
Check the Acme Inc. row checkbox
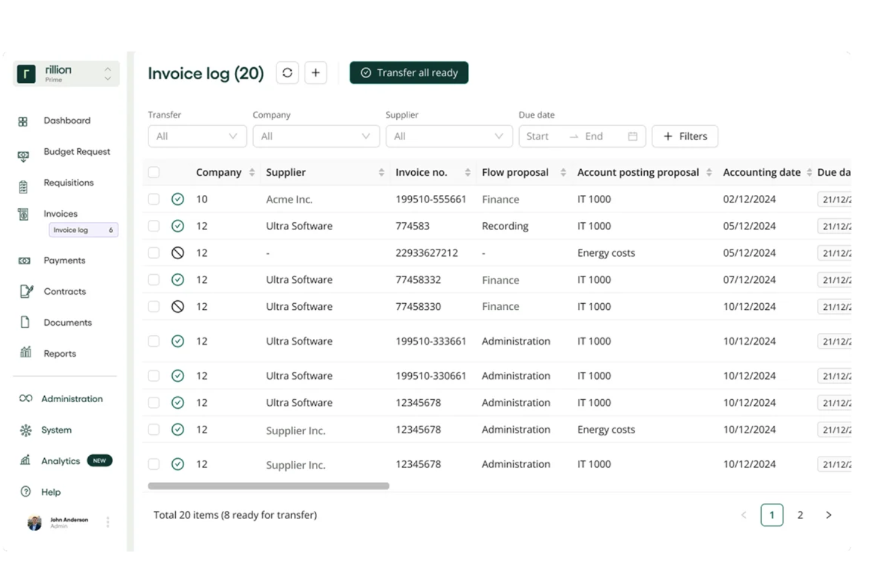pyautogui.click(x=154, y=199)
